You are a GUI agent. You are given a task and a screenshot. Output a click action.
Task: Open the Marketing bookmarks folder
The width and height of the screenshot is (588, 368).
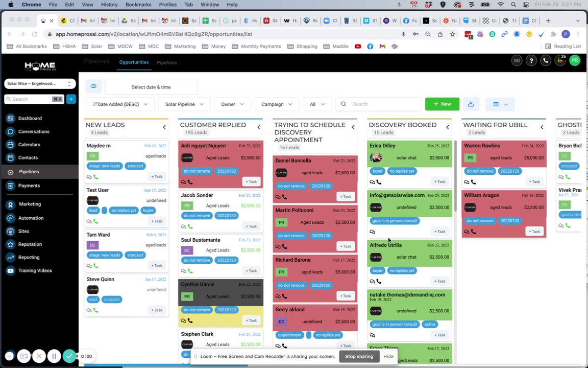[180, 46]
